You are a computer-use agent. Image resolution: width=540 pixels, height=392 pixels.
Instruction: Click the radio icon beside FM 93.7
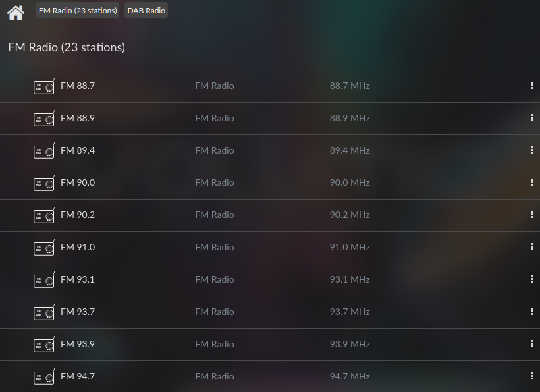tap(44, 312)
